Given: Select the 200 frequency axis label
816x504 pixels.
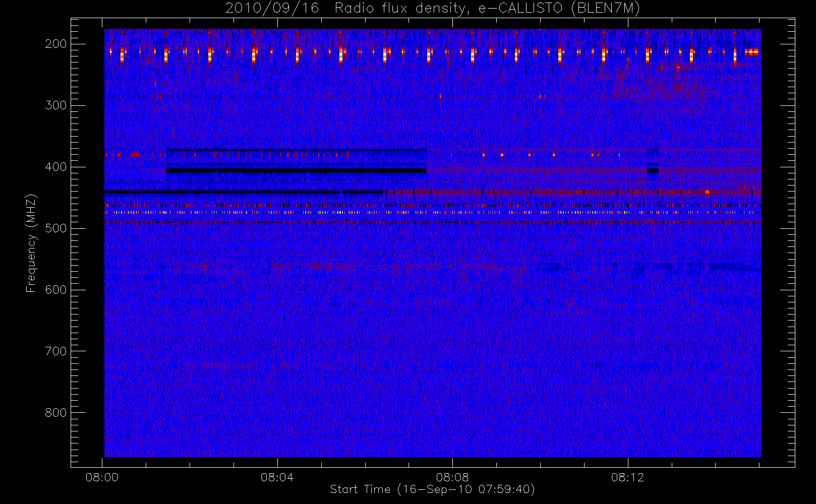Looking at the screenshot, I should pyautogui.click(x=55, y=44).
